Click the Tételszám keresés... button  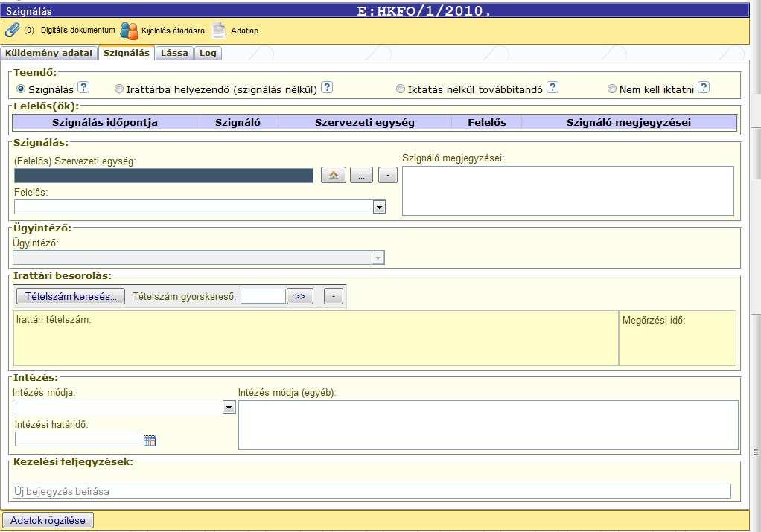coord(71,296)
